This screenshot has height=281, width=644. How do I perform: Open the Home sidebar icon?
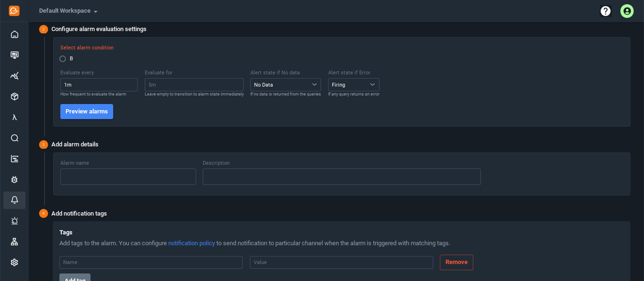(14, 34)
